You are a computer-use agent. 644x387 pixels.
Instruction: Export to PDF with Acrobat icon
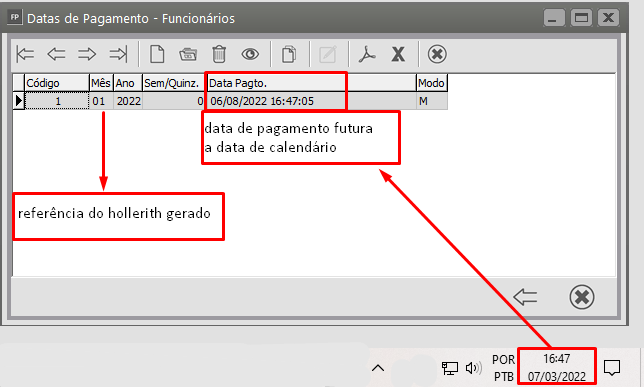(367, 54)
